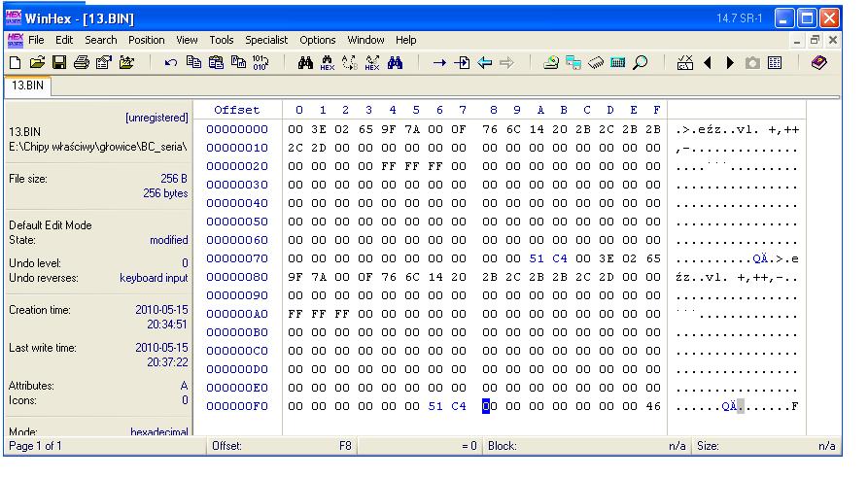
Task: Click the status bar Offset field
Action: pyautogui.click(x=282, y=446)
